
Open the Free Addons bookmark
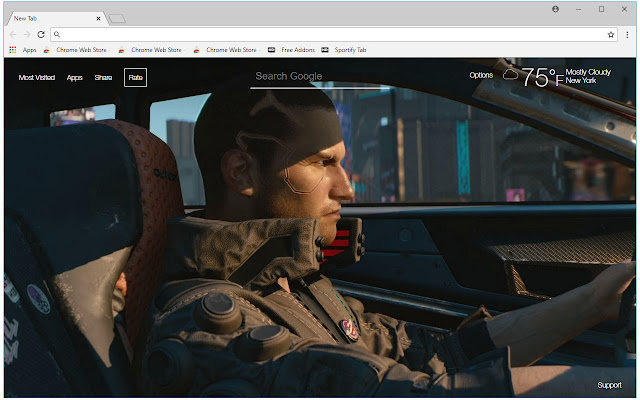[x=291, y=50]
